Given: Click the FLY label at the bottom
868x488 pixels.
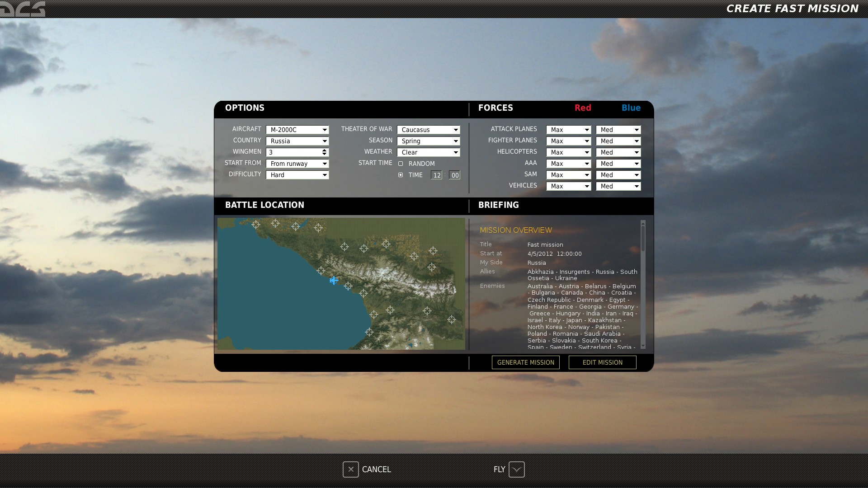Looking at the screenshot, I should 499,469.
